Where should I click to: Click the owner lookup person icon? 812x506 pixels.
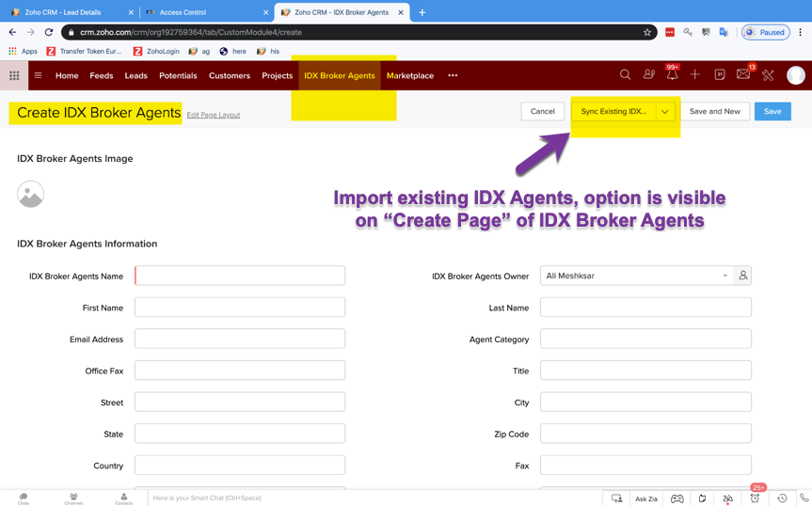click(x=743, y=276)
